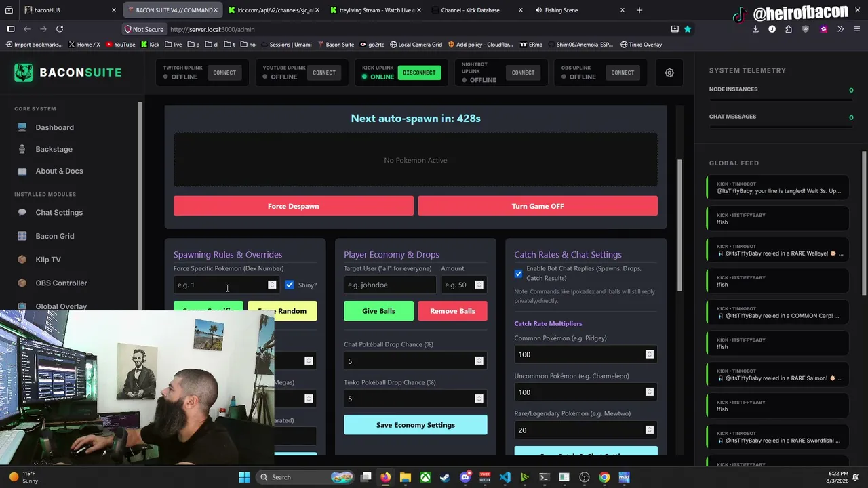
Task: Adjust Uncommon Pokémon catch rate spinner
Action: pyautogui.click(x=649, y=392)
